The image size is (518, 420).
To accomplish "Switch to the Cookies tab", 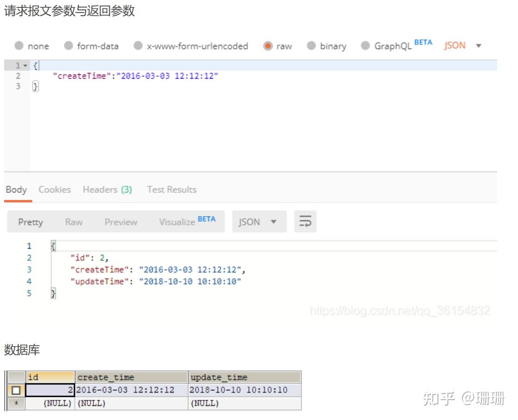I will click(55, 189).
